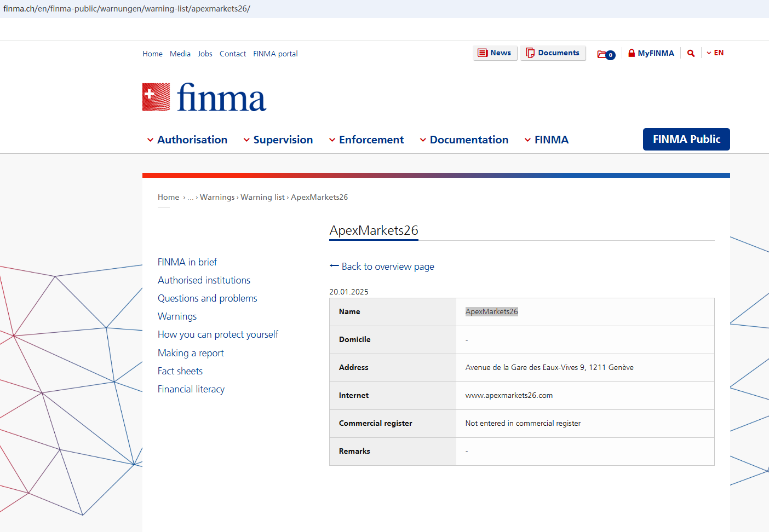
Task: Click the Name row label
Action: (x=349, y=311)
